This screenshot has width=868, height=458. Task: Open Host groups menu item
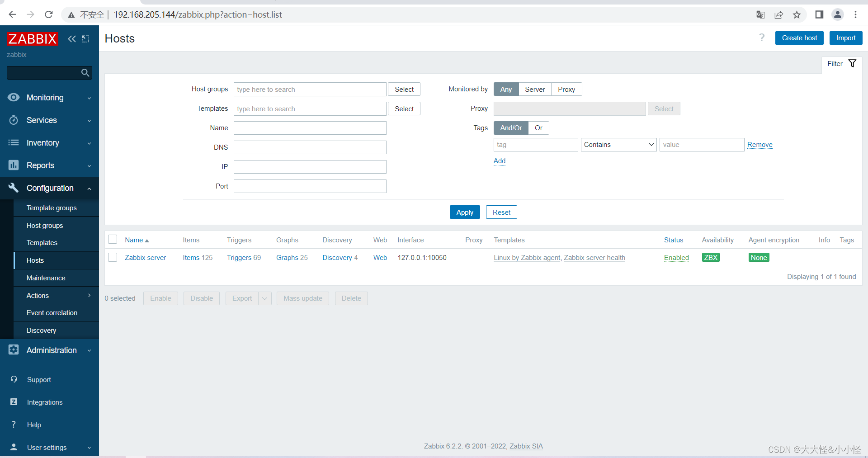point(56,225)
